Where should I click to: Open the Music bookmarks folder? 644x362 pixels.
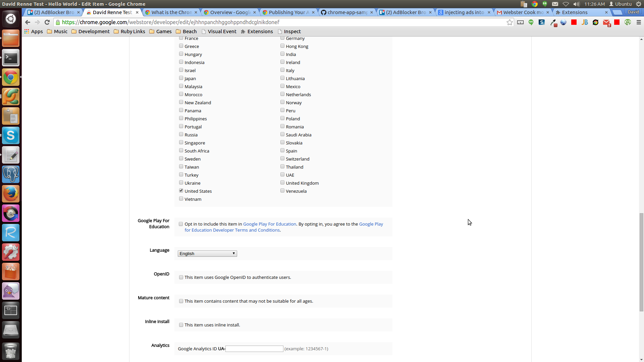click(x=57, y=32)
